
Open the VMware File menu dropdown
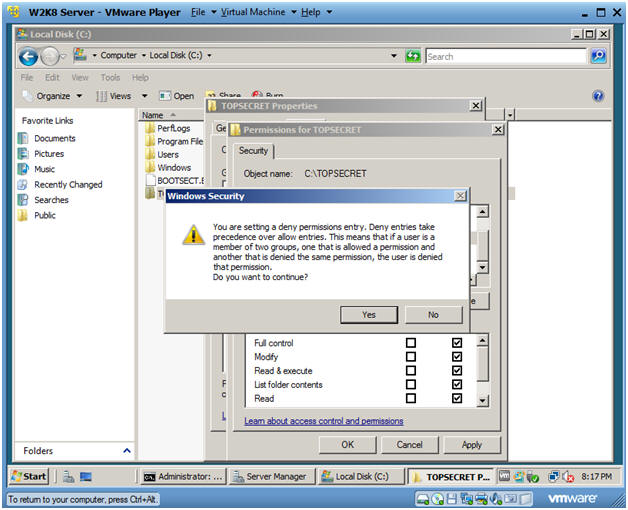pos(203,12)
